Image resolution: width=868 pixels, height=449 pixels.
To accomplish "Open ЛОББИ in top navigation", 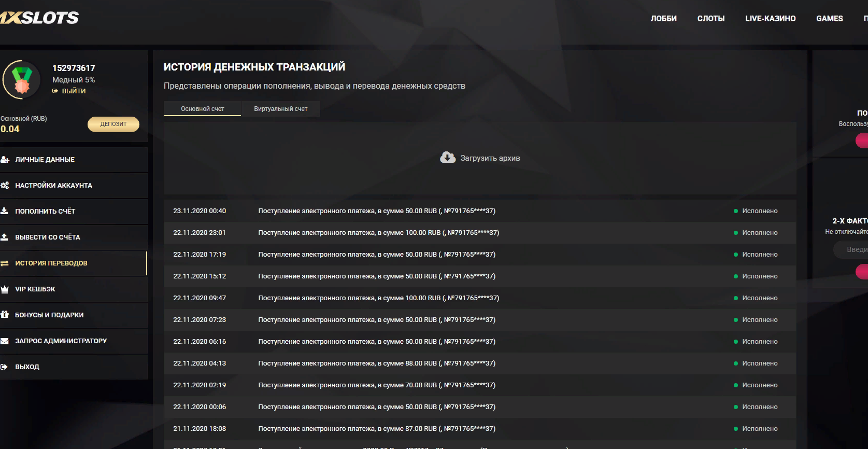I will [x=663, y=19].
